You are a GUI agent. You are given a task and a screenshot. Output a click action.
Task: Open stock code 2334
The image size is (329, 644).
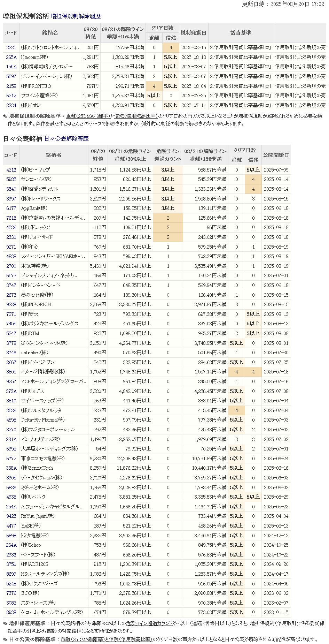point(11,105)
